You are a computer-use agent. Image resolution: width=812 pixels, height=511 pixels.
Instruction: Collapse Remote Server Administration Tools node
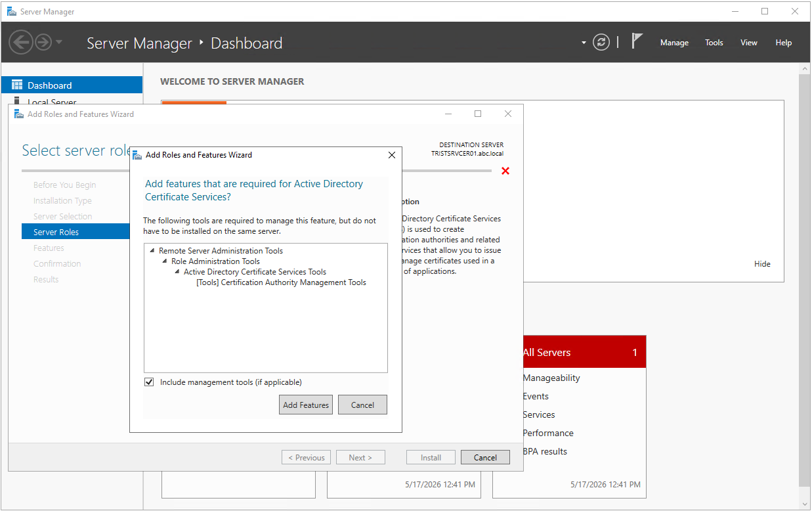click(x=152, y=251)
